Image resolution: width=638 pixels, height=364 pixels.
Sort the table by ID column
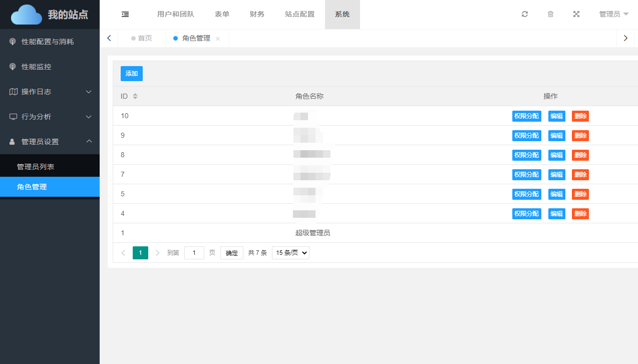click(135, 96)
